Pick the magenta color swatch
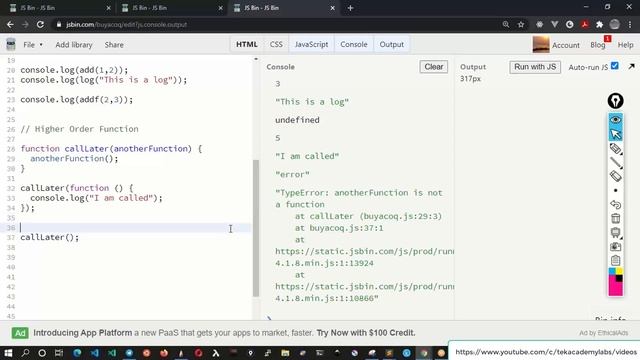Viewport: 640px width, 360px height. 615,287
